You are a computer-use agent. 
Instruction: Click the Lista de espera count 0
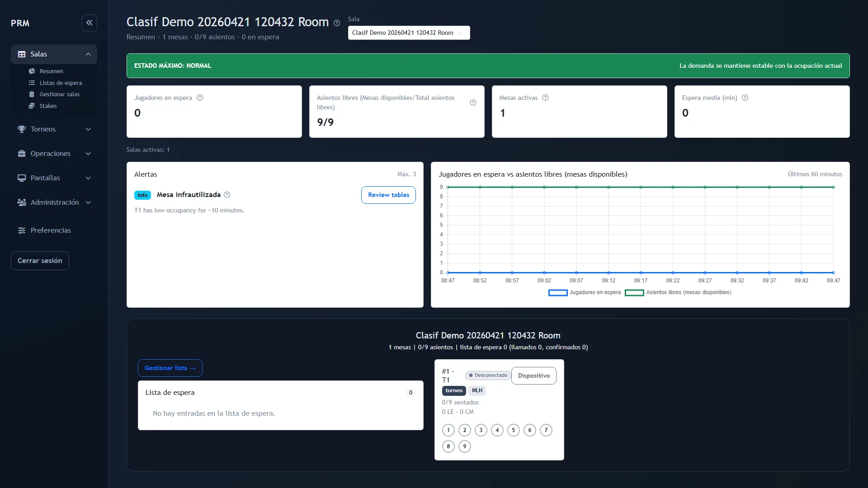(410, 393)
